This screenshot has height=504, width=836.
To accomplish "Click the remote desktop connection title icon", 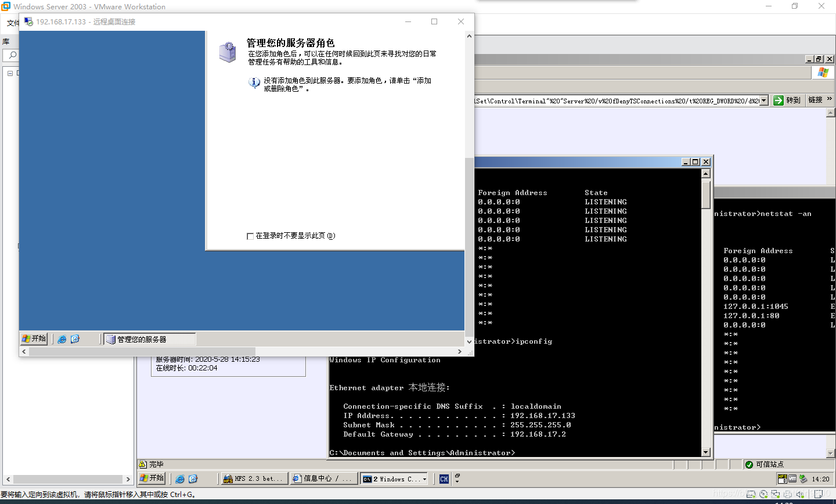I will 28,21.
